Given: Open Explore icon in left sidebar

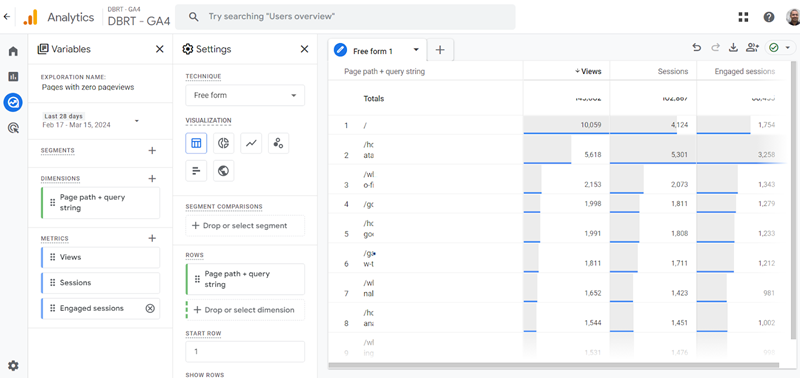Looking at the screenshot, I should tap(13, 103).
